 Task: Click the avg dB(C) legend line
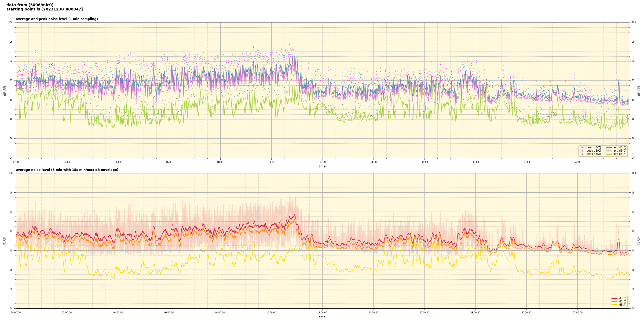[x=609, y=151]
